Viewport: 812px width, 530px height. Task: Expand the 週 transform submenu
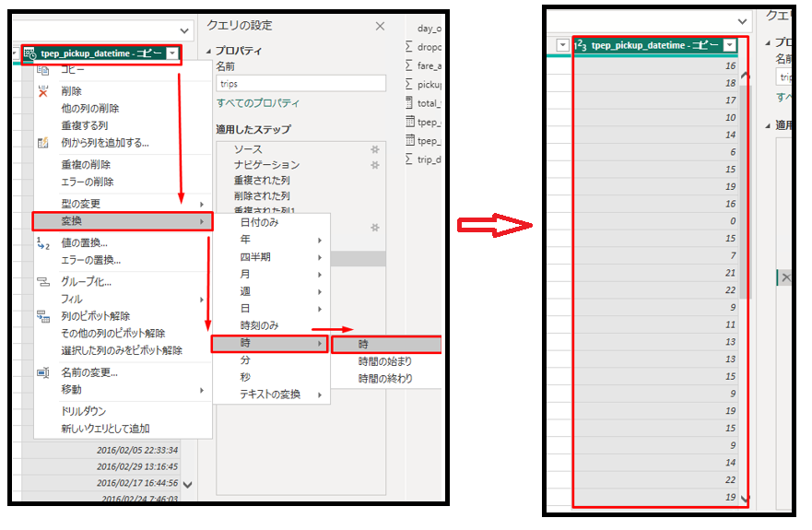click(272, 291)
